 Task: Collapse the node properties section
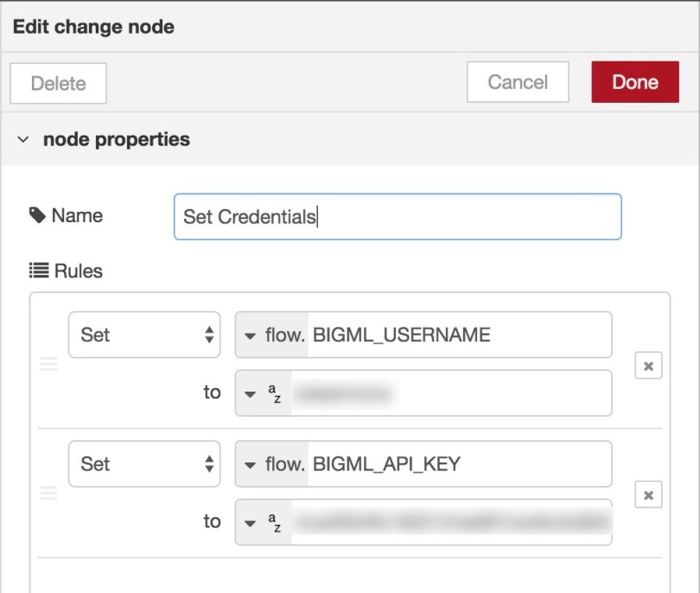pyautogui.click(x=23, y=139)
